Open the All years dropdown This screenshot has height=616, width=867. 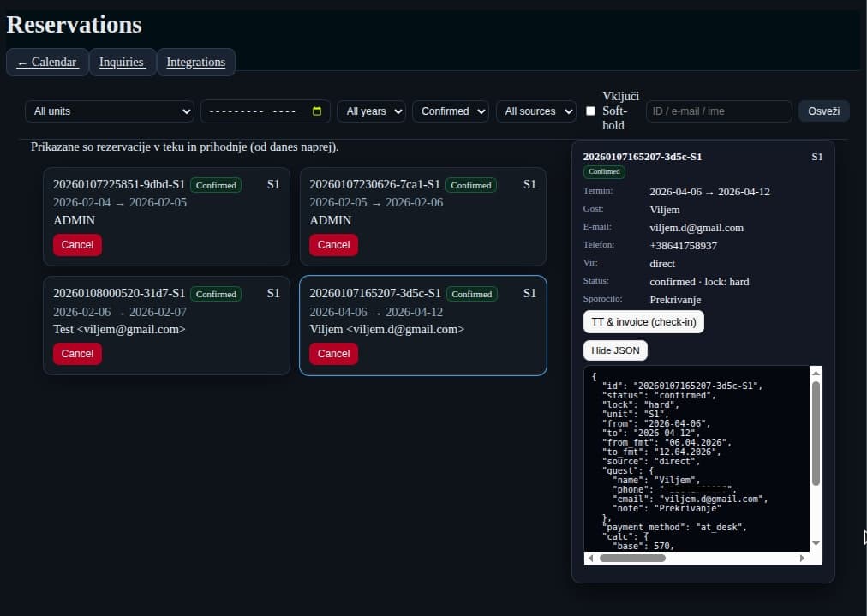tap(371, 111)
